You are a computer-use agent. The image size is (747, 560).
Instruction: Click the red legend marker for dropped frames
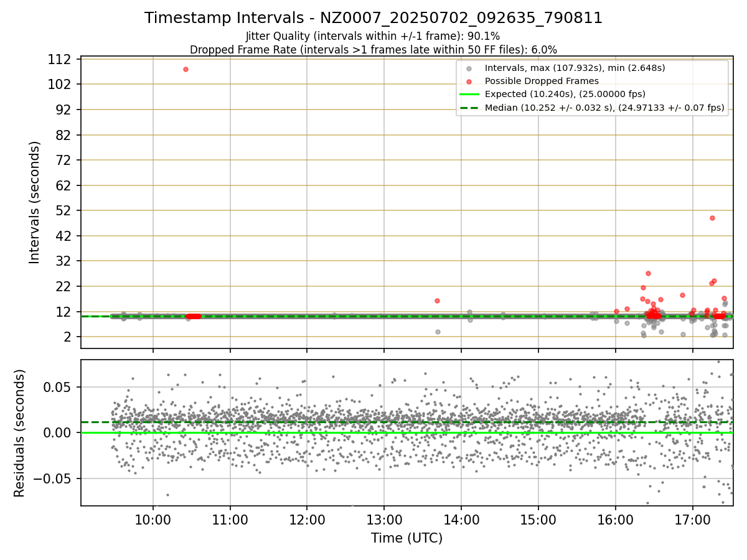(469, 82)
